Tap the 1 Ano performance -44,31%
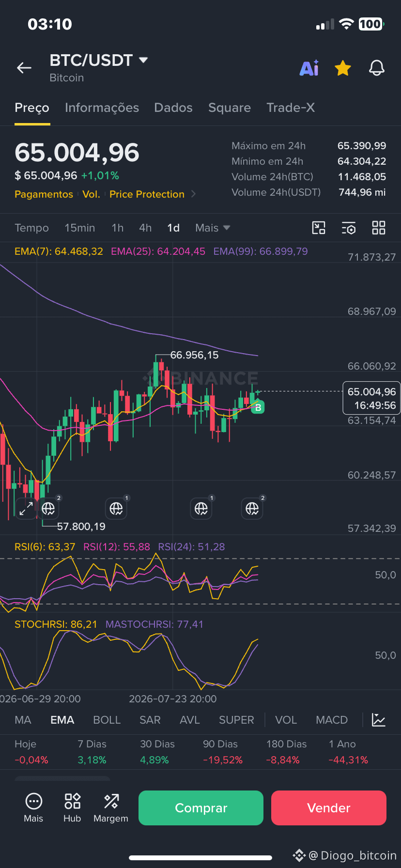The height and width of the screenshot is (868, 401). coord(348,760)
